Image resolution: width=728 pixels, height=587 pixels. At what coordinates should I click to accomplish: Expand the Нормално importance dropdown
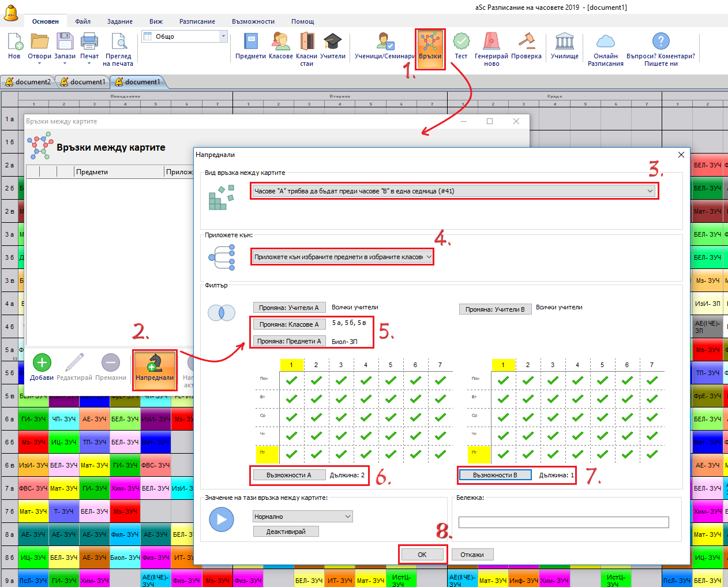(347, 517)
